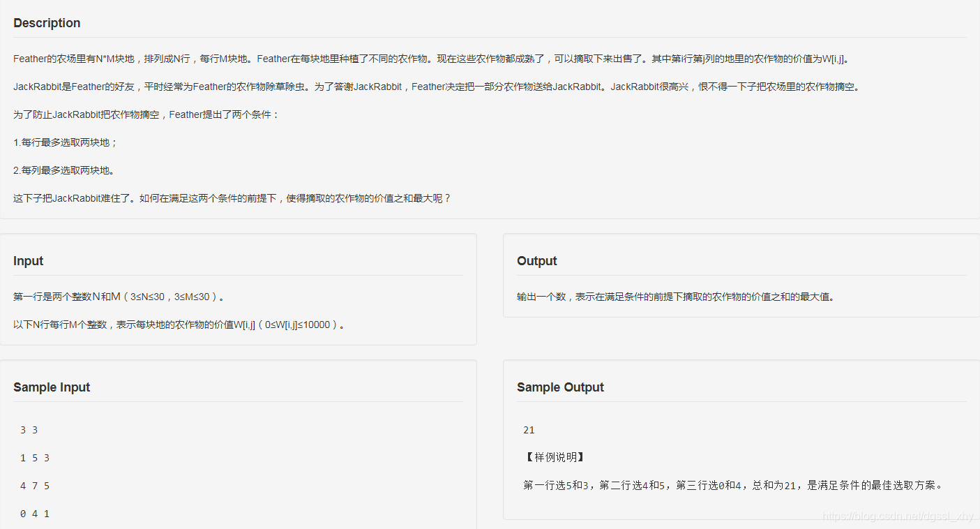Click the divider under Description heading
Screen dimensions: 980x529
(x=488, y=38)
